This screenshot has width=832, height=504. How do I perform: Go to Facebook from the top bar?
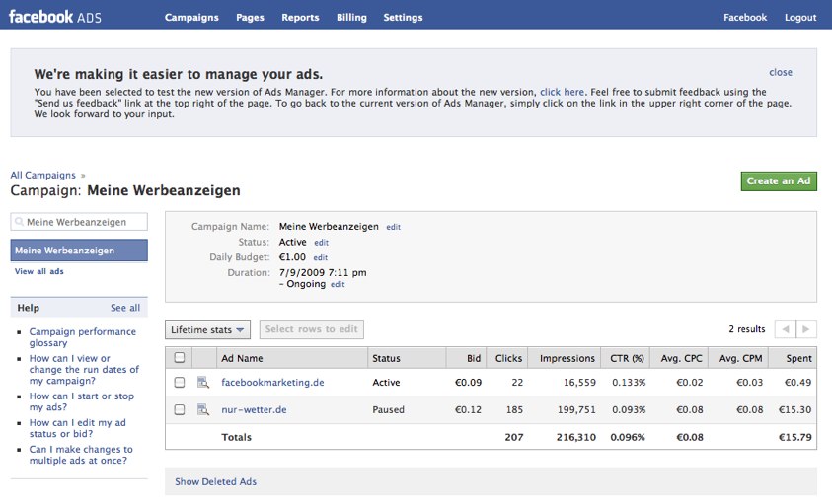tap(745, 17)
